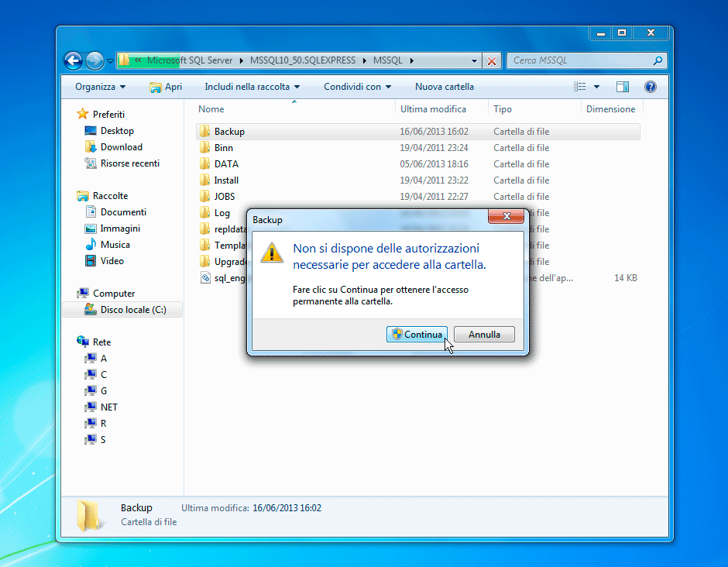The image size is (728, 567).
Task: Select the Binn folder icon
Action: tap(204, 148)
